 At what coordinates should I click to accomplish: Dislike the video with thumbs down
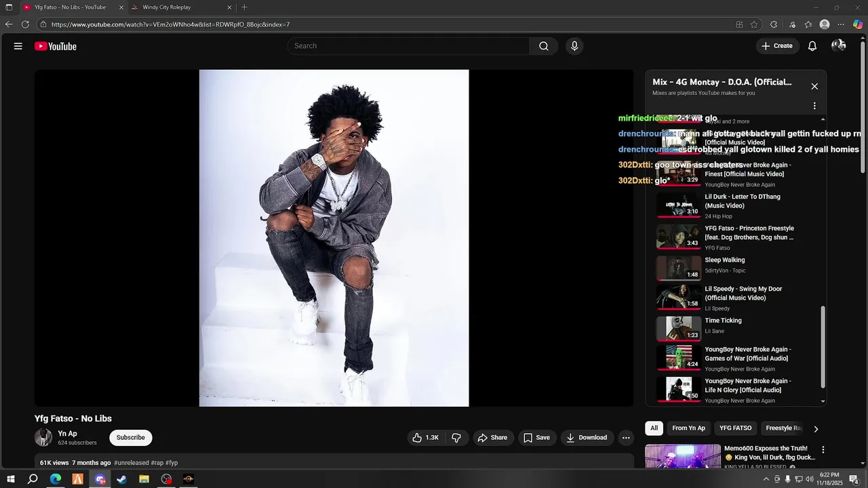[x=456, y=438]
